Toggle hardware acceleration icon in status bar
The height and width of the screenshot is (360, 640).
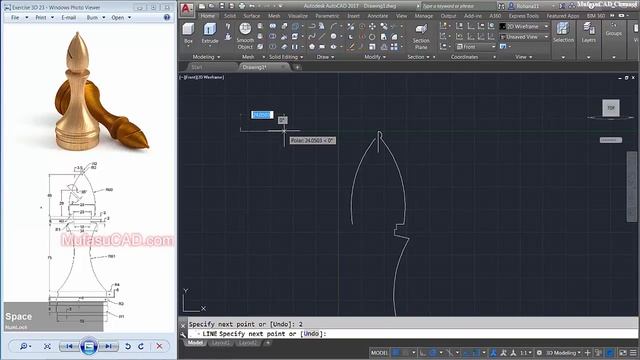click(x=610, y=353)
